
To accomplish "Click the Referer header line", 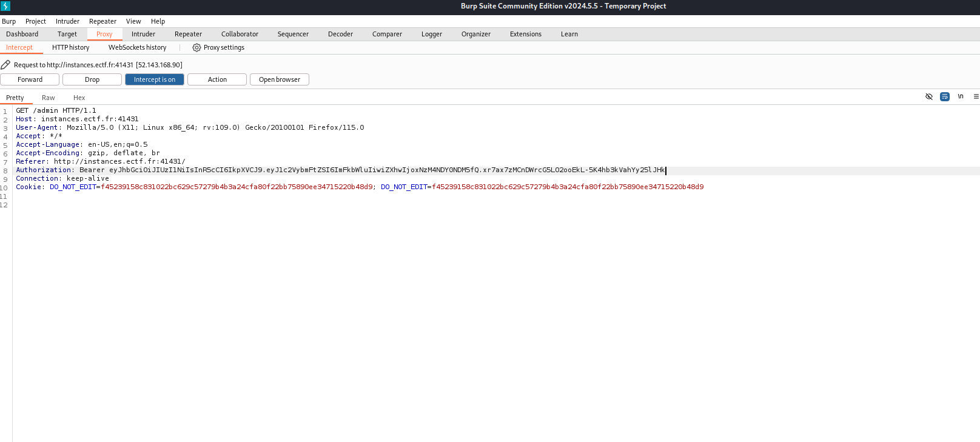I will point(101,161).
